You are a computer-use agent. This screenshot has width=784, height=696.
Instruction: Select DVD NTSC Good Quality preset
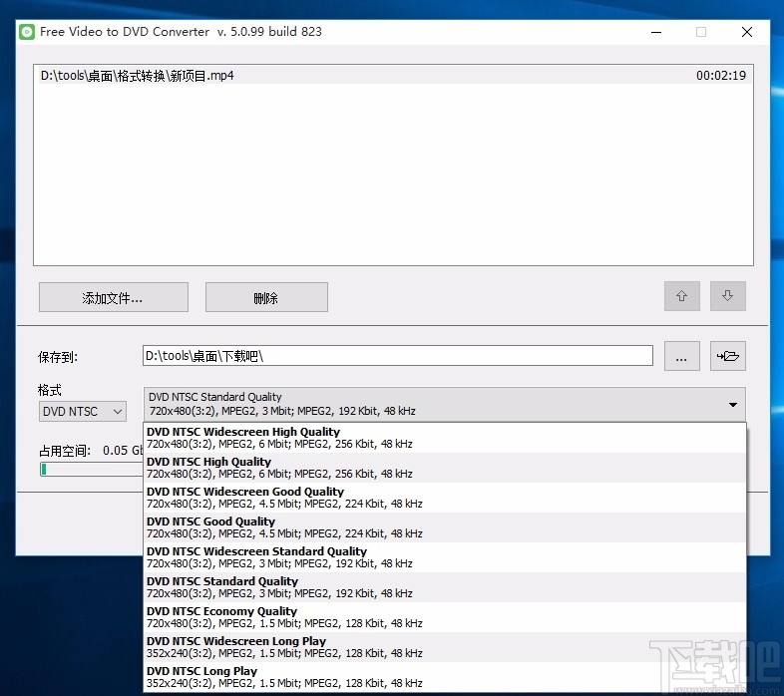pyautogui.click(x=445, y=527)
